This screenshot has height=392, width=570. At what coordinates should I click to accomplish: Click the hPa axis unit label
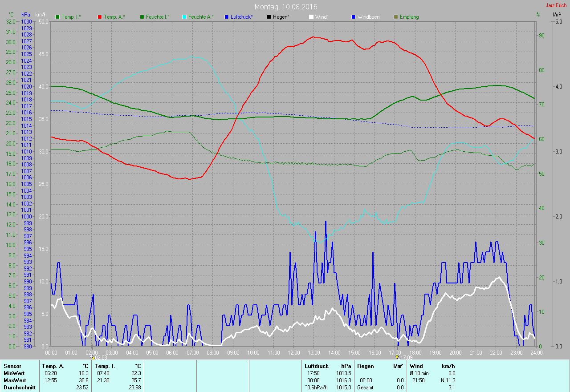(26, 15)
